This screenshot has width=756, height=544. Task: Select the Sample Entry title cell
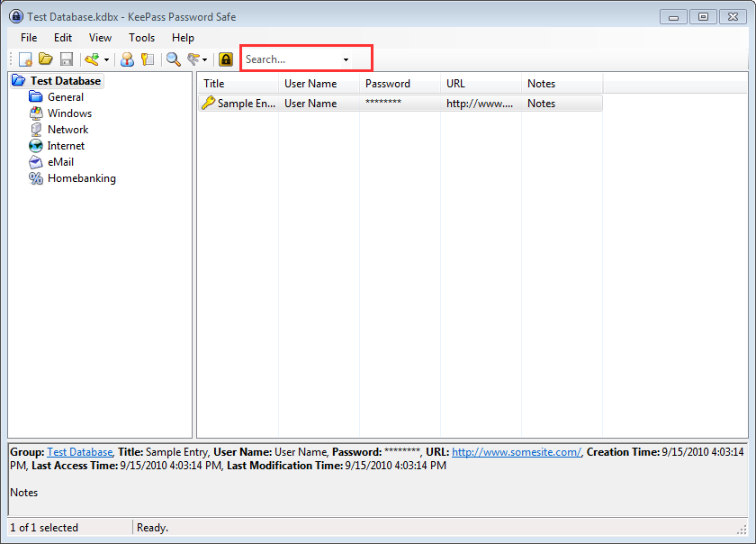coord(247,104)
